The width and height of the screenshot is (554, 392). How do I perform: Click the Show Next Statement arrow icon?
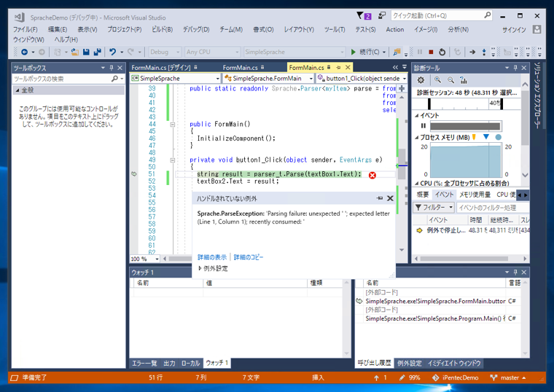tap(472, 52)
